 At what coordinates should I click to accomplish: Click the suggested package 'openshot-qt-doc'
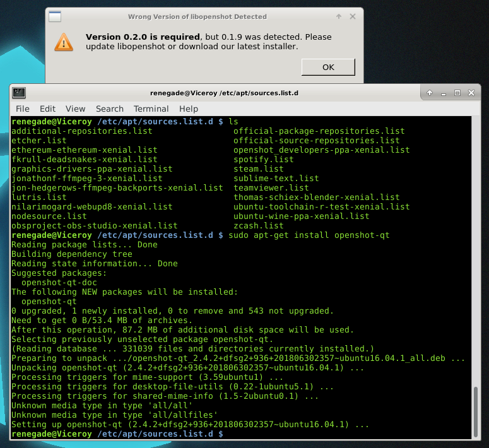point(59,283)
